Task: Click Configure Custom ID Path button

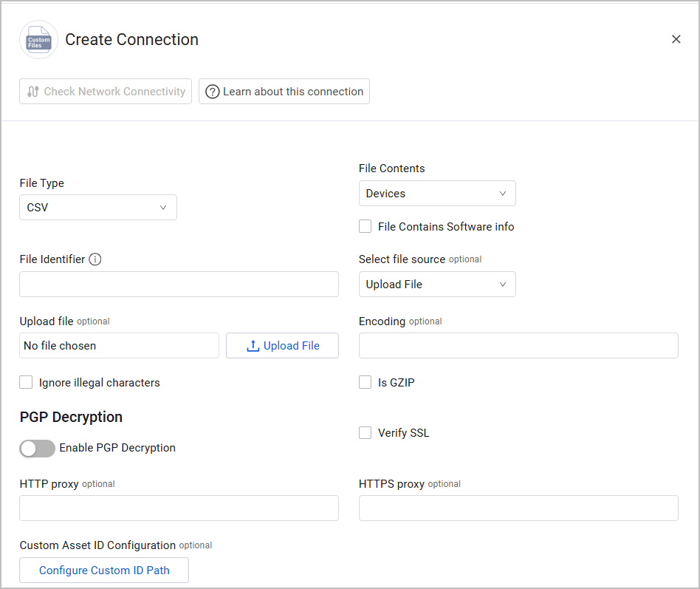Action: pos(104,571)
